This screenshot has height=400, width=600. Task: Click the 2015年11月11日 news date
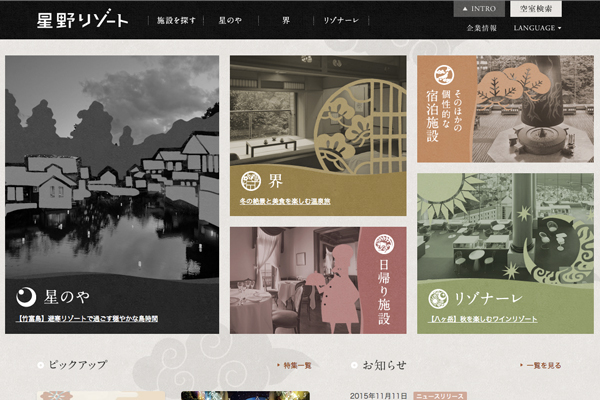click(x=378, y=396)
